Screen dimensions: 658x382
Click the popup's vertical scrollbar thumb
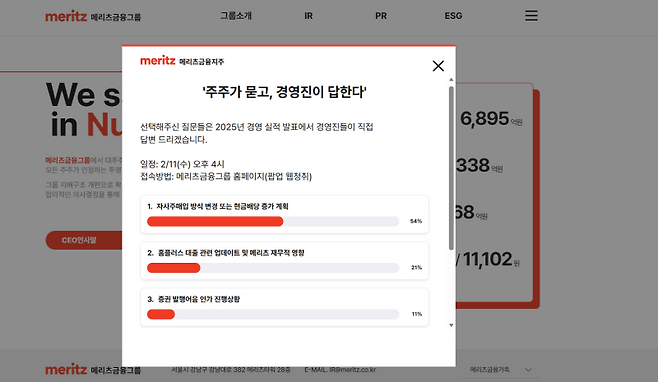tap(451, 168)
